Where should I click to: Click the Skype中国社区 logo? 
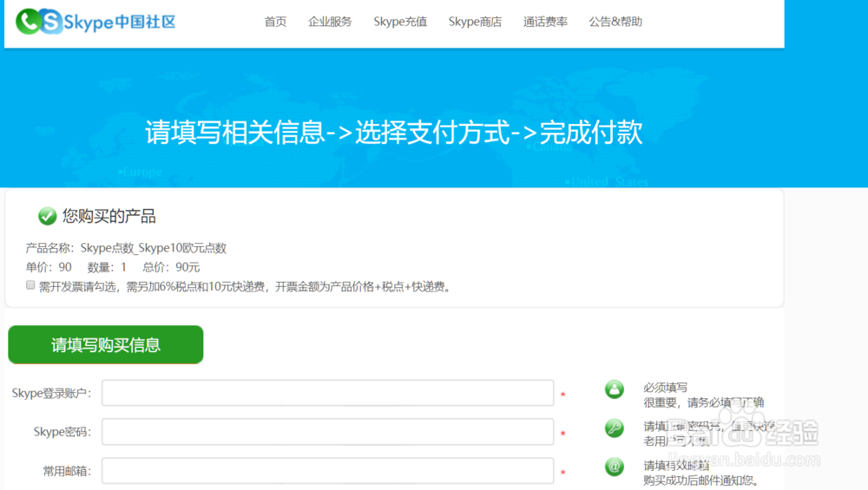[95, 22]
